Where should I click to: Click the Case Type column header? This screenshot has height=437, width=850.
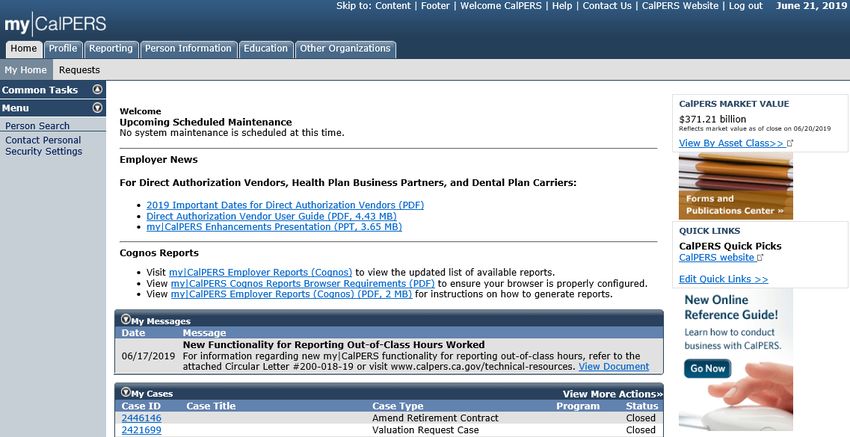(398, 406)
